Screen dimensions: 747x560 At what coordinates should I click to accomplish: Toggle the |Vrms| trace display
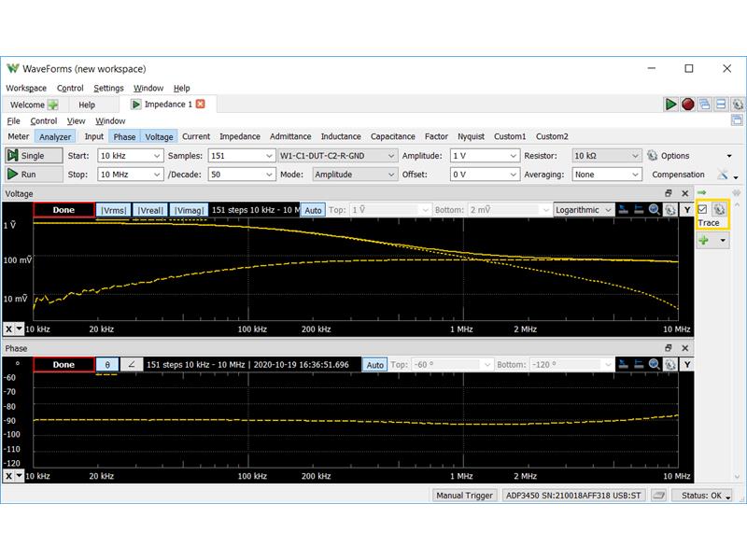(113, 210)
